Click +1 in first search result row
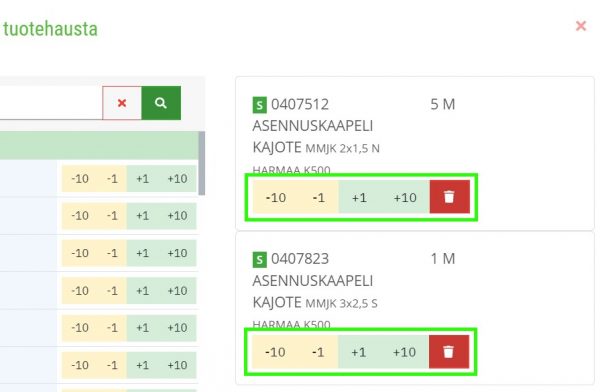The height and width of the screenshot is (392, 600). (143, 178)
